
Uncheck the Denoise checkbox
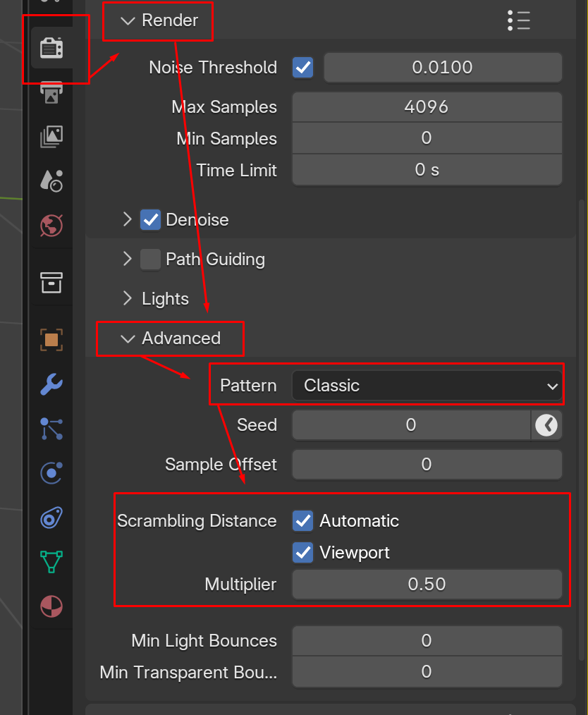point(150,220)
